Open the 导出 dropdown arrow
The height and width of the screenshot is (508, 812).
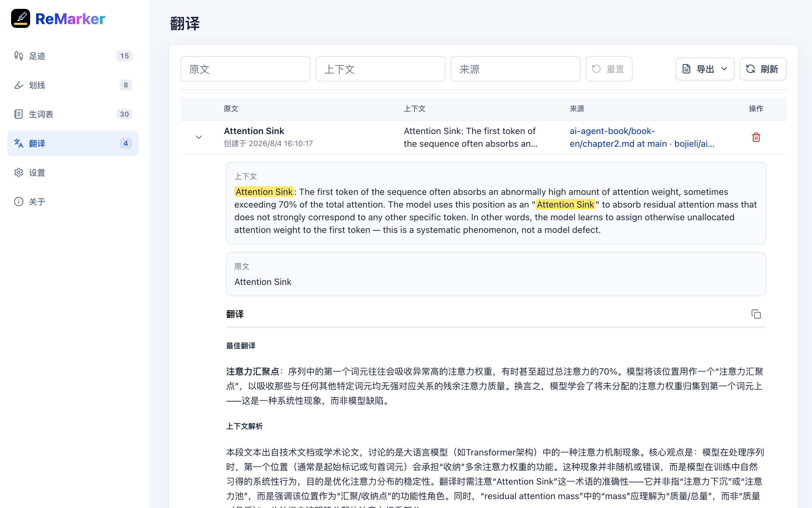(x=724, y=69)
